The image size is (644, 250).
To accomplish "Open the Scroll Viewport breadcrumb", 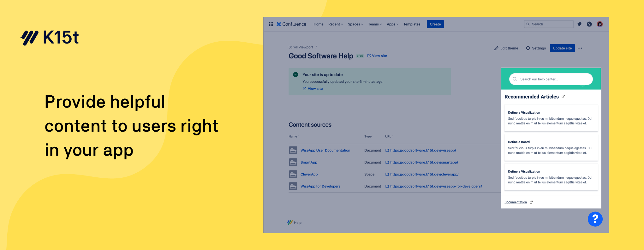I will [x=301, y=47].
